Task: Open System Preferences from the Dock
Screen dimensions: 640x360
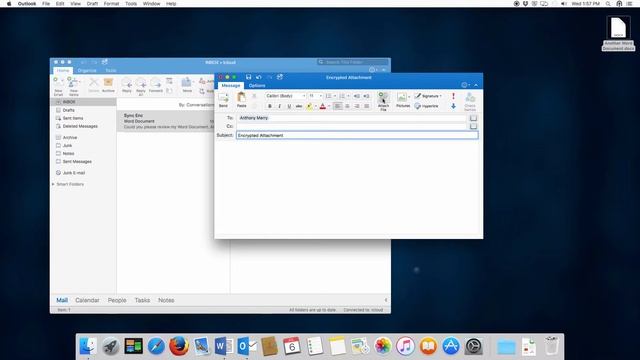Action: point(473,346)
